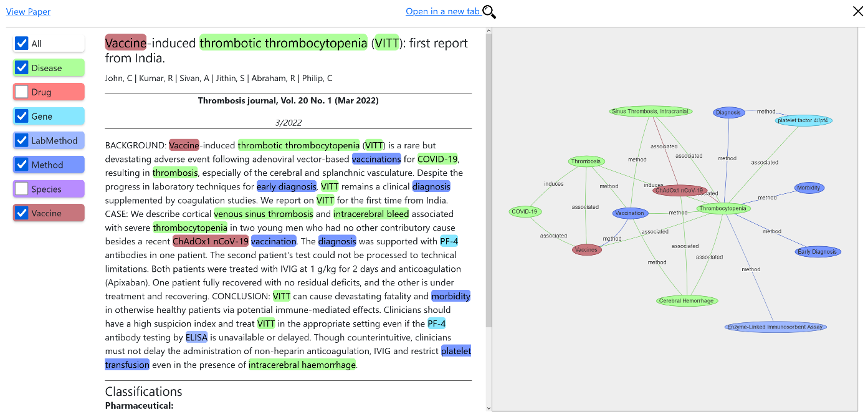Click highlighted 'early diagnosis' term

287,186
